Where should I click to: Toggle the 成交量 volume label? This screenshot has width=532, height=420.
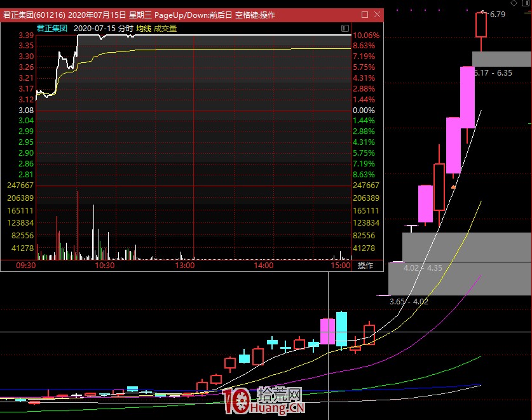coord(165,28)
